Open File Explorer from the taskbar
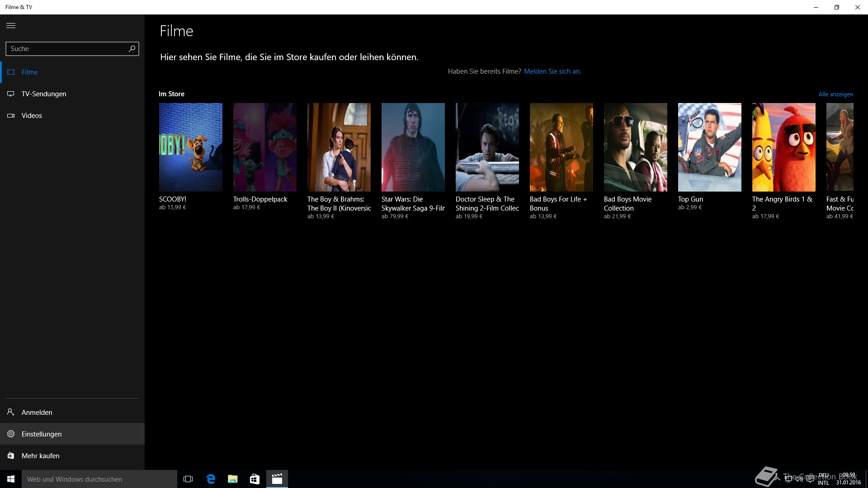 233,479
